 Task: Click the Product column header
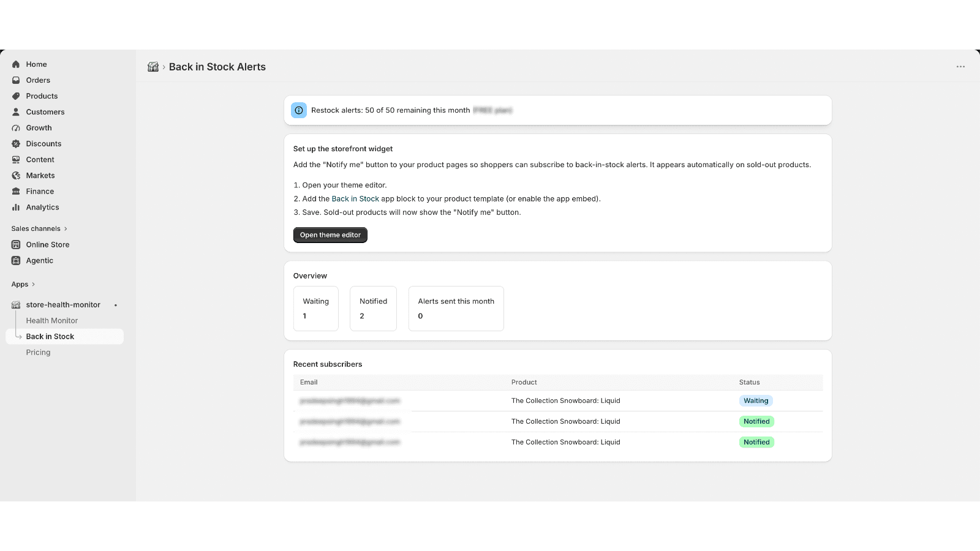point(524,383)
